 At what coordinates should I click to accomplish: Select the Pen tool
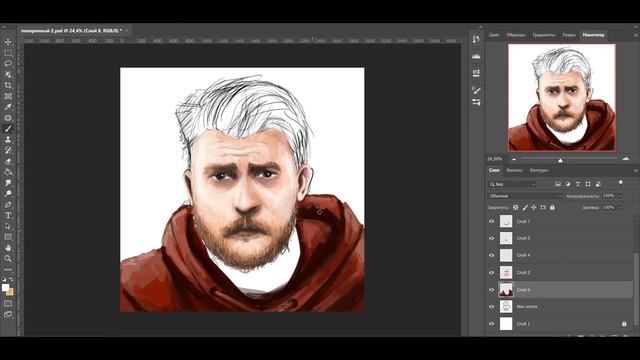8,204
